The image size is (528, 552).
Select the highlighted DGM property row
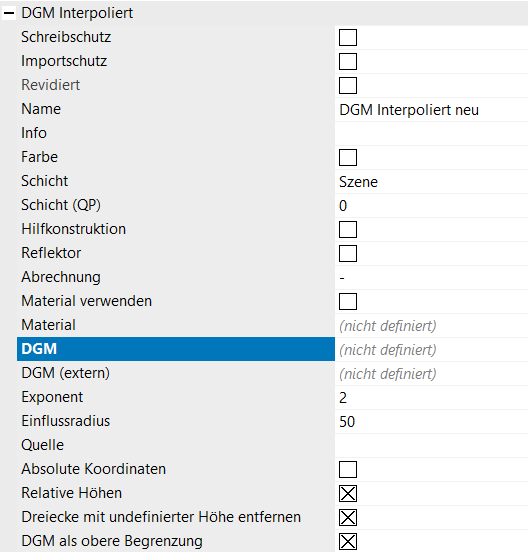[x=176, y=349]
